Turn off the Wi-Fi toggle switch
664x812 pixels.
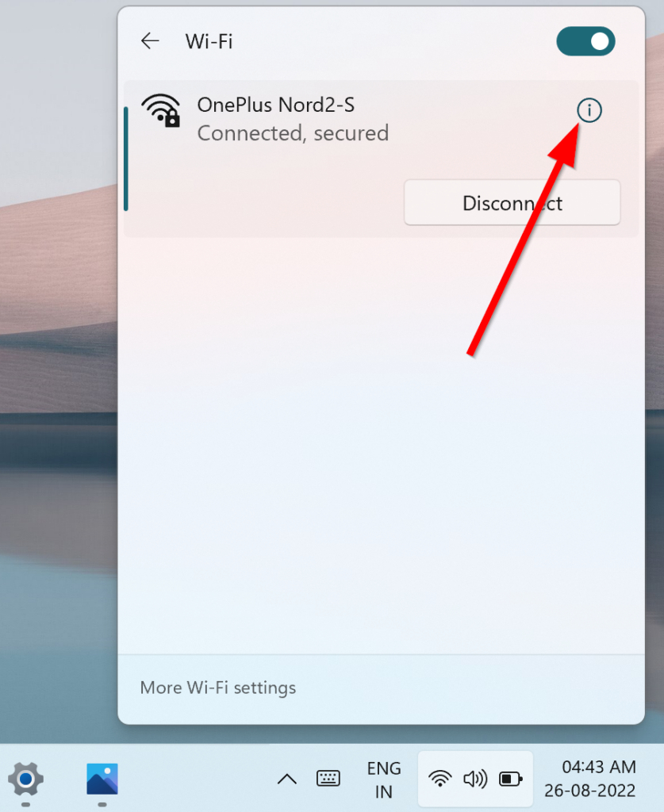[x=585, y=41]
